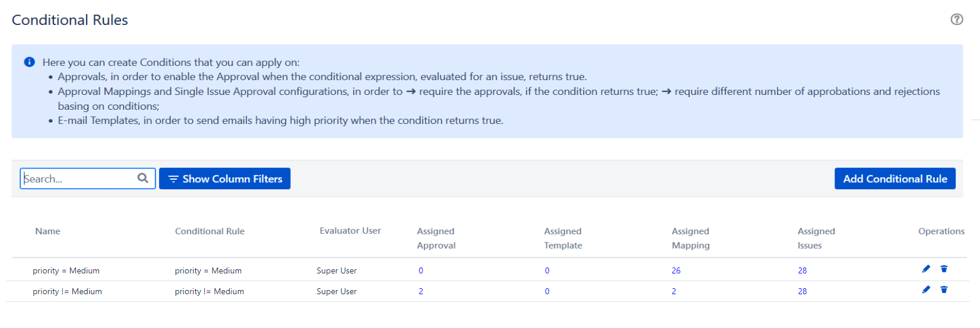Show Column Filters button
Image resolution: width=980 pixels, height=328 pixels.
(x=224, y=179)
